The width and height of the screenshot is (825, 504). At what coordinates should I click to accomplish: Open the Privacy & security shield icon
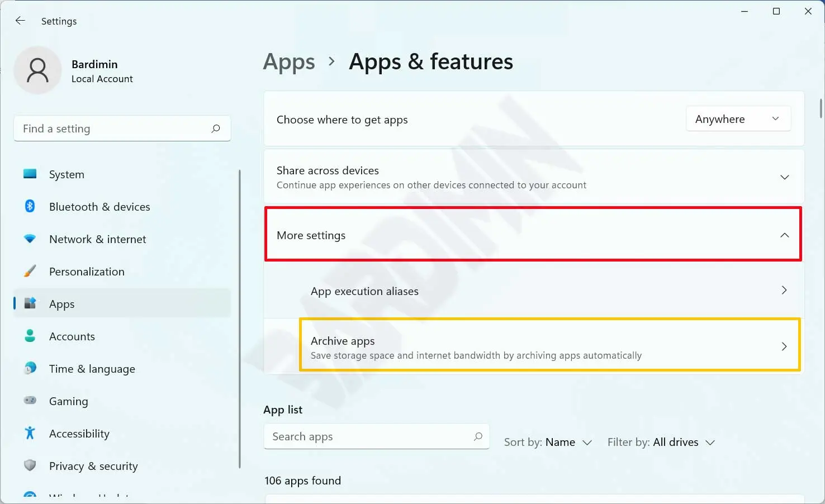click(30, 465)
